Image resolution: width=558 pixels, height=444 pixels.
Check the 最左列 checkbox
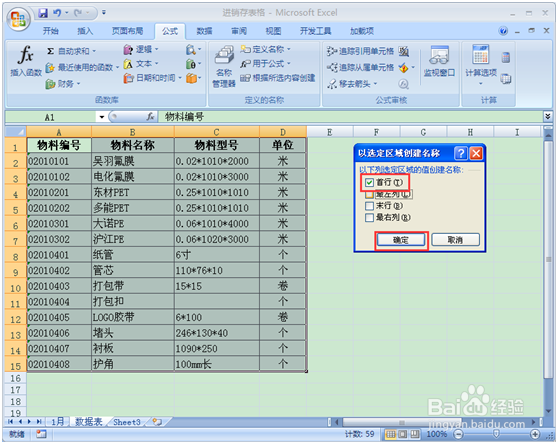(x=369, y=194)
